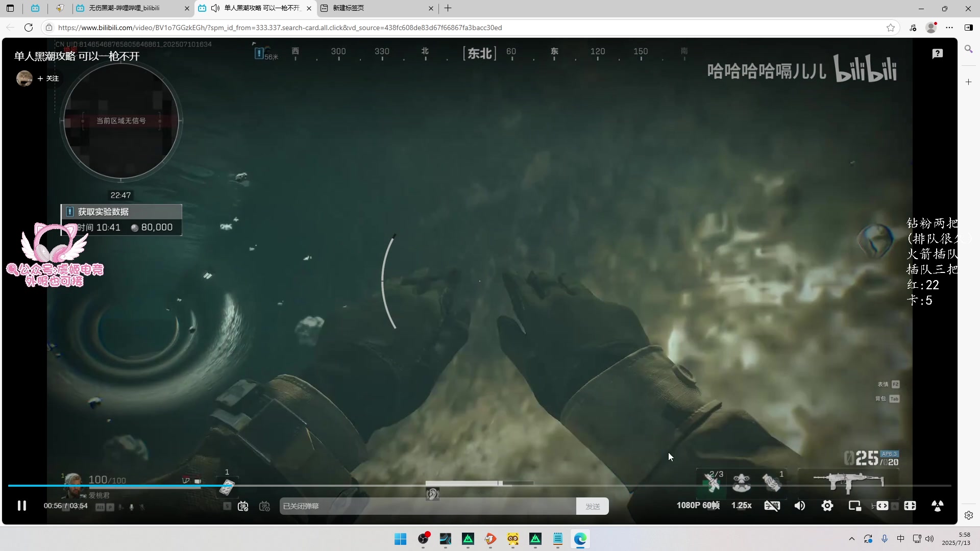Viewport: 980px width, 551px height.
Task: Open OBS Studio from taskbar
Action: 423,539
